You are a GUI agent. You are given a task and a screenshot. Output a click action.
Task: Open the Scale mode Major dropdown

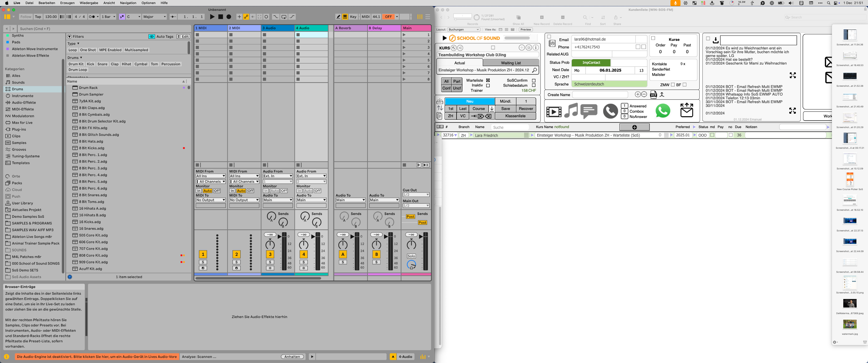coord(154,16)
